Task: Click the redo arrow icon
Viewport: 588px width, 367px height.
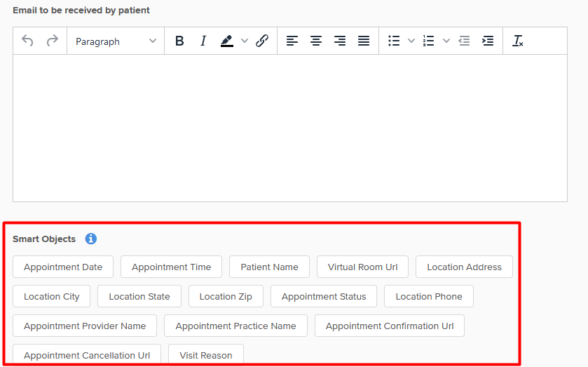Action: pos(53,41)
